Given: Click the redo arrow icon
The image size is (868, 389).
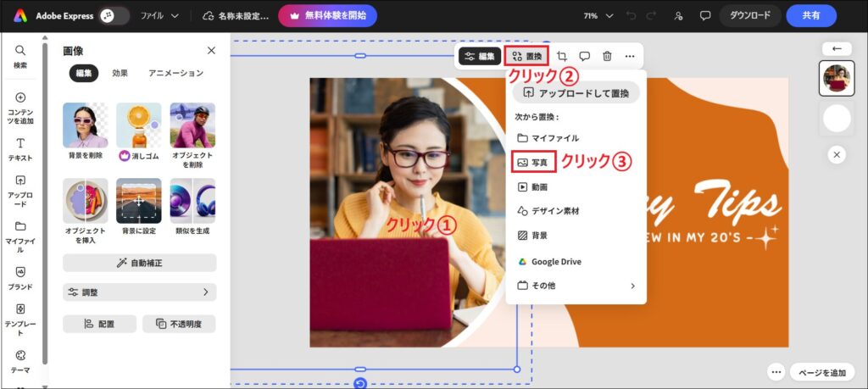Looking at the screenshot, I should 652,16.
